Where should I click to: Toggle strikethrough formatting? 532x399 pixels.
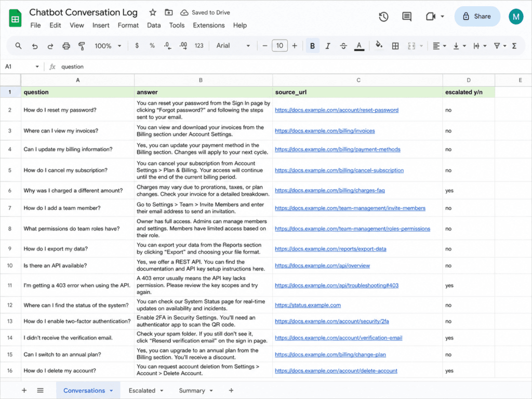(x=343, y=46)
